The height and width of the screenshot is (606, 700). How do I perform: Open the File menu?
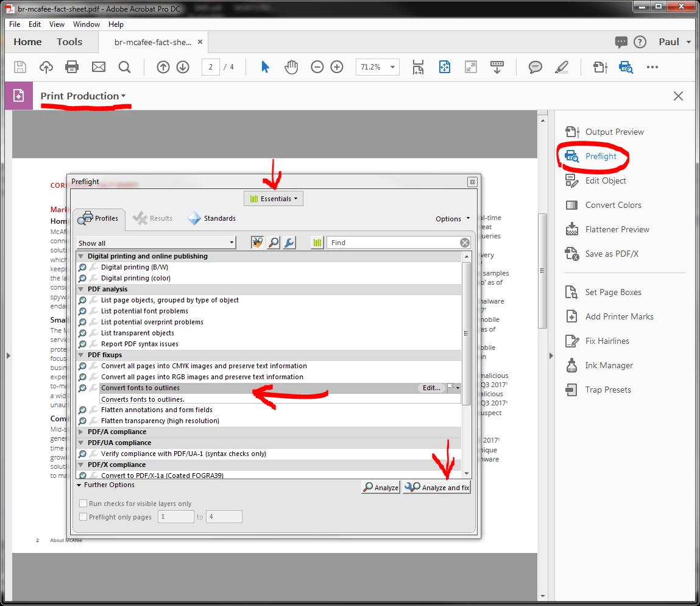point(15,24)
